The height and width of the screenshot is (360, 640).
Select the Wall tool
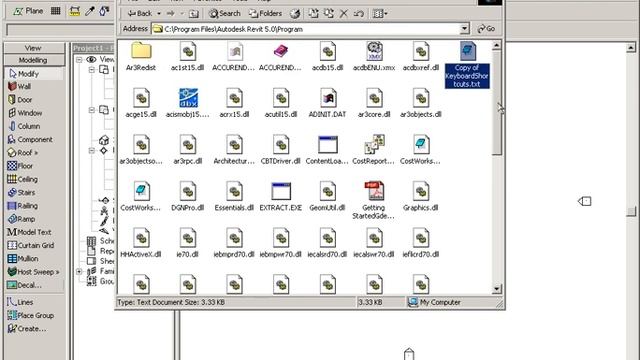(19, 87)
